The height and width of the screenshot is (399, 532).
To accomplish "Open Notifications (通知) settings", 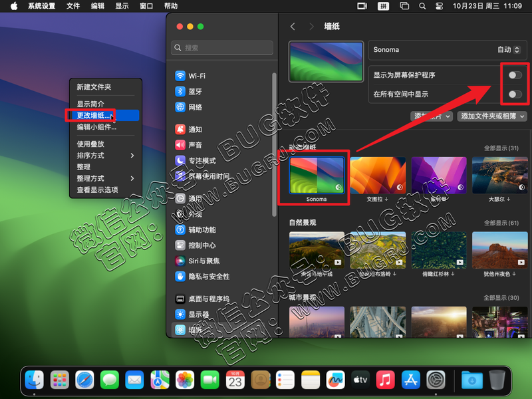I will [189, 129].
